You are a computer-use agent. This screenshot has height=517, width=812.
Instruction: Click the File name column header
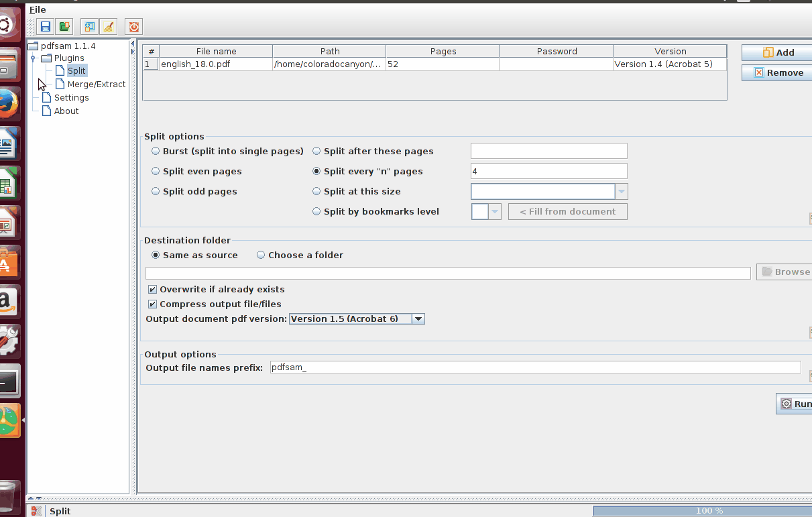(216, 51)
